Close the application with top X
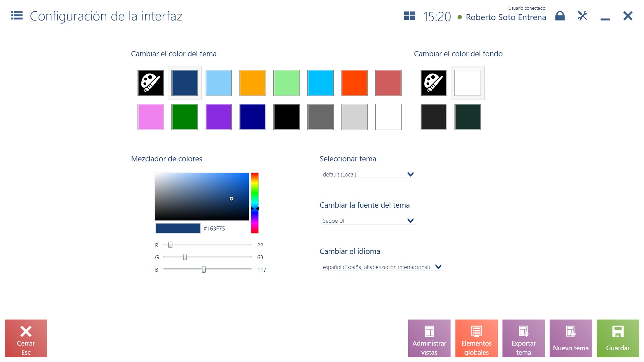 (628, 16)
